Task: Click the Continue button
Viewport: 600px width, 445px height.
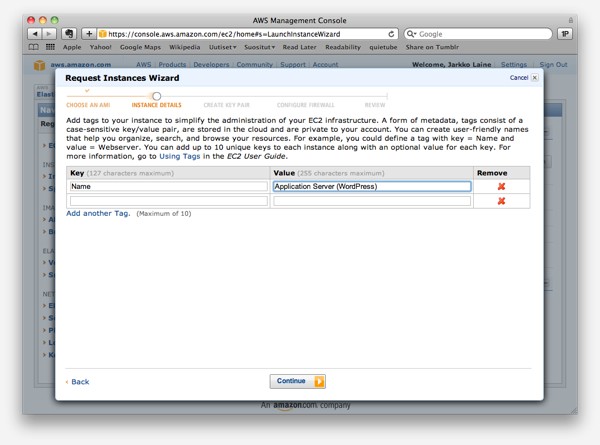Action: coord(297,381)
